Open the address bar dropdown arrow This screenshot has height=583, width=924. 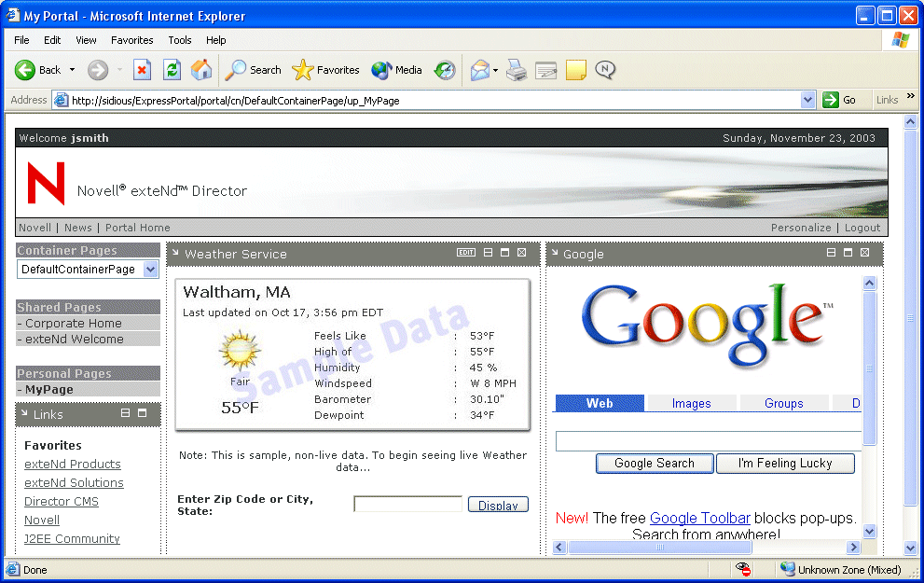tap(807, 100)
